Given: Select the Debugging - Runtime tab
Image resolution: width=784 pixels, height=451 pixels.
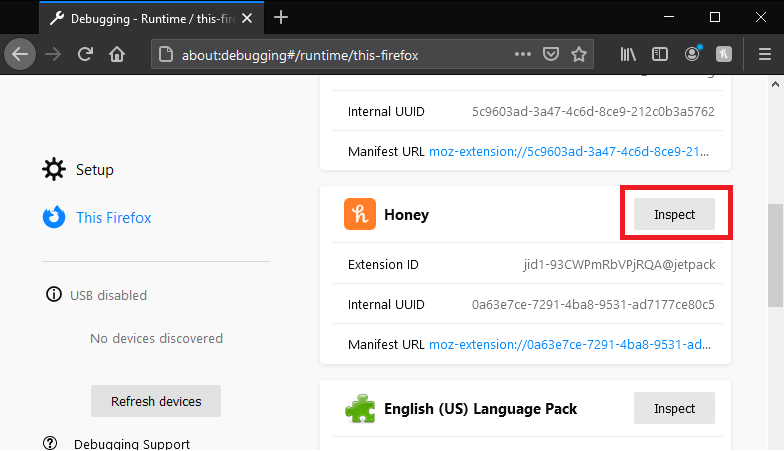Looking at the screenshot, I should coord(152,18).
